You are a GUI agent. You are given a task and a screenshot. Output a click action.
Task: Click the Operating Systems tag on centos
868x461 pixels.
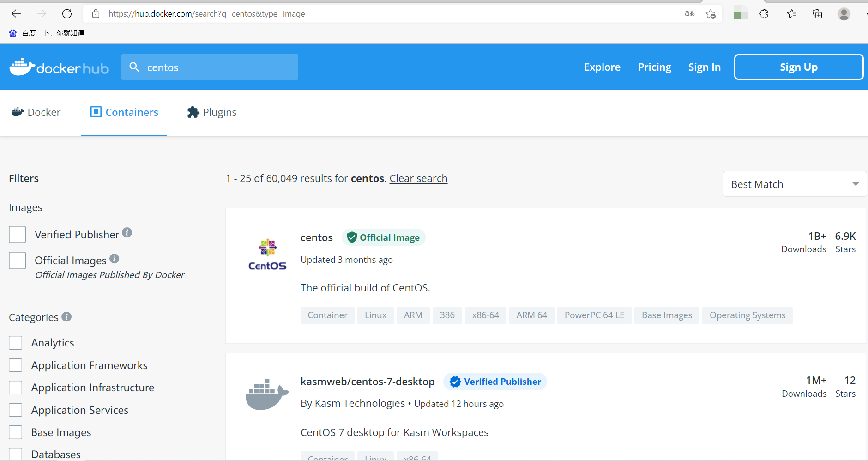click(x=747, y=315)
